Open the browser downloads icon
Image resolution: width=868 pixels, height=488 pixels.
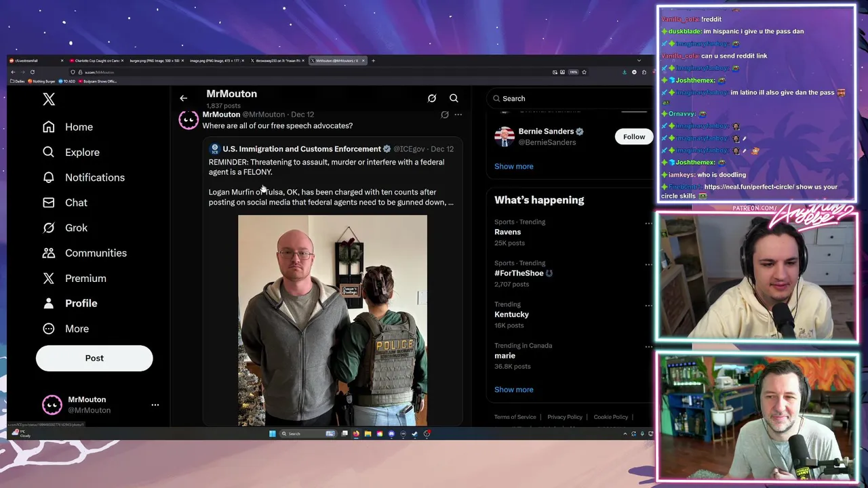(624, 72)
